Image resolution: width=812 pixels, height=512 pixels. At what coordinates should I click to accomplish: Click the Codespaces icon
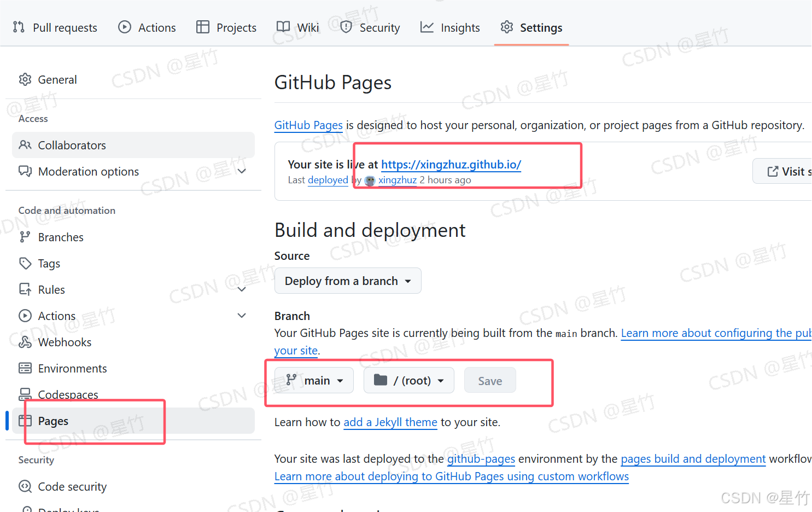[x=25, y=394]
